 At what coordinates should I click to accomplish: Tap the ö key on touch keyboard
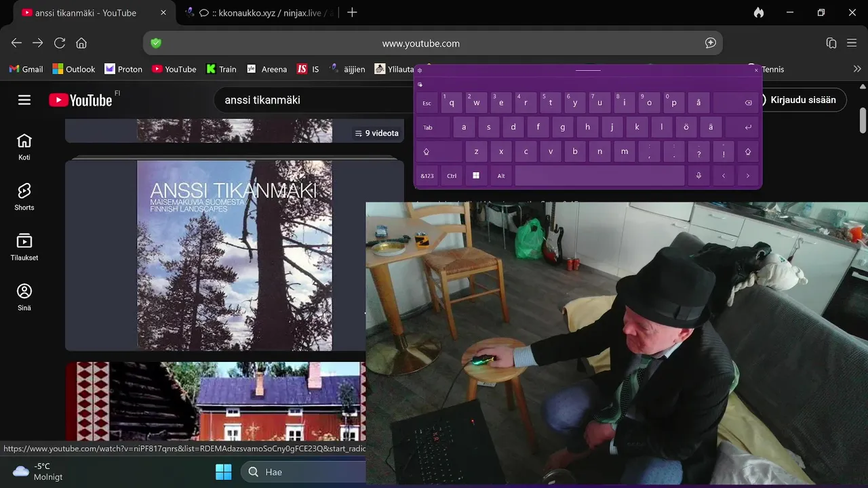686,127
